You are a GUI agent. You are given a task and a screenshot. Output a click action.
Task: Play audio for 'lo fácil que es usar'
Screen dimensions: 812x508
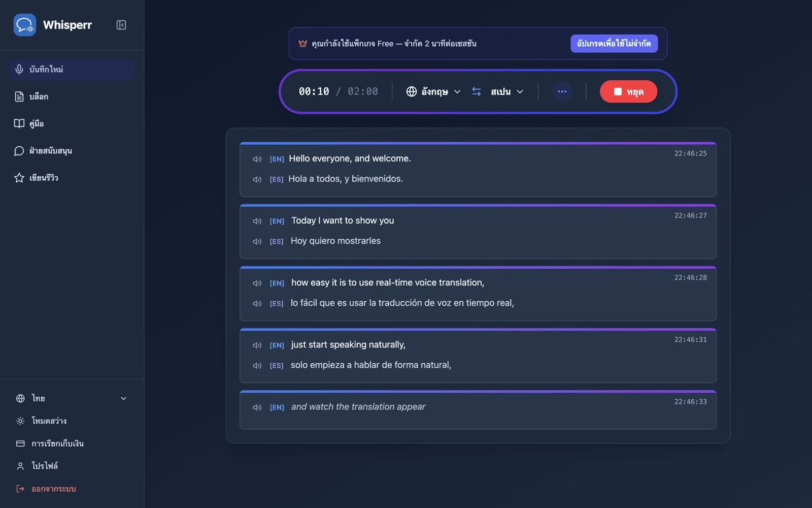(x=257, y=303)
